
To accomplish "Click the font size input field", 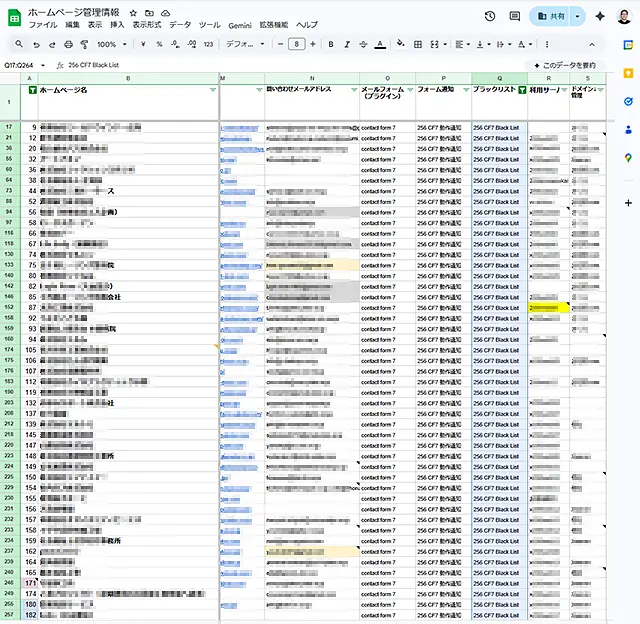I will [x=296, y=44].
